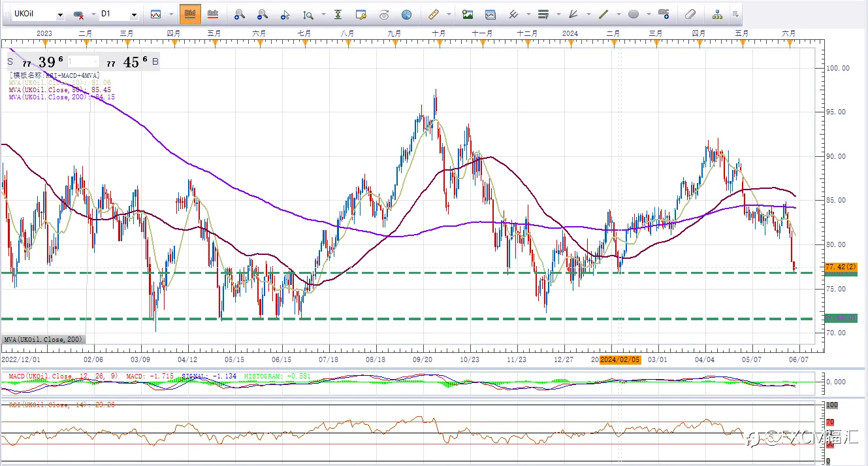Click the orange marker under 七月
The height and width of the screenshot is (466, 868).
pyautogui.click(x=304, y=42)
